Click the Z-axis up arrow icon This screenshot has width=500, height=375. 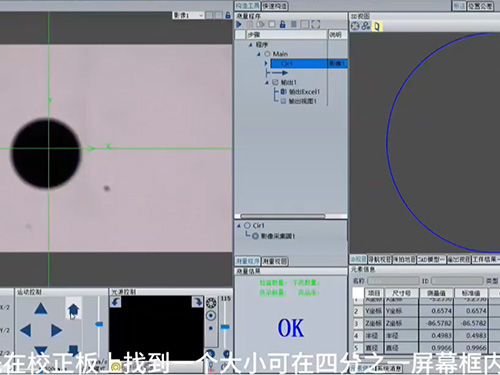73,309
